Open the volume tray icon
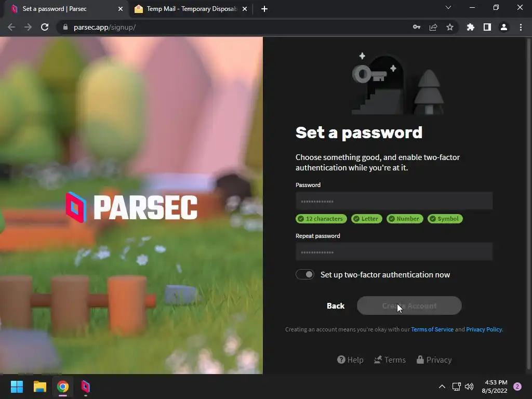Screen dimensions: 532x399 click(469, 387)
